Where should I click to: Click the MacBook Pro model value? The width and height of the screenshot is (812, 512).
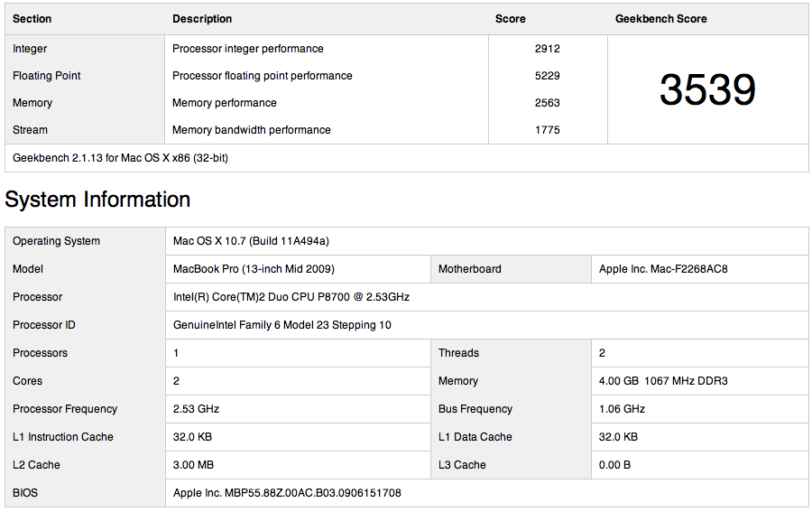[x=254, y=269]
